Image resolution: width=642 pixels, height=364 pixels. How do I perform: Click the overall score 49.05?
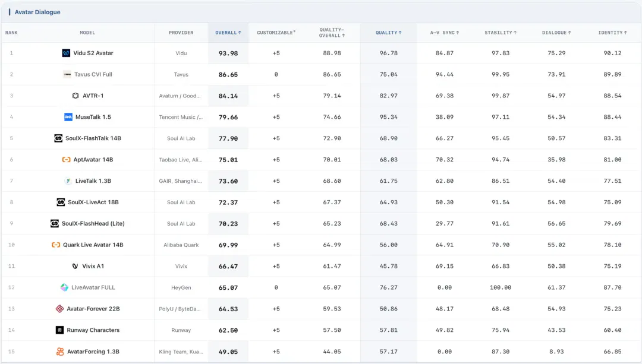click(x=228, y=352)
